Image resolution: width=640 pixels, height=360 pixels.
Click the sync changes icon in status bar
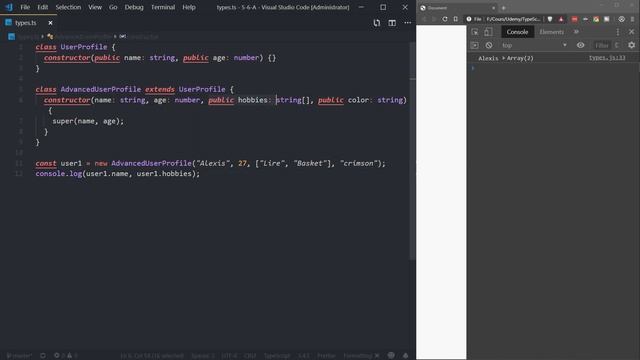[x=43, y=356]
